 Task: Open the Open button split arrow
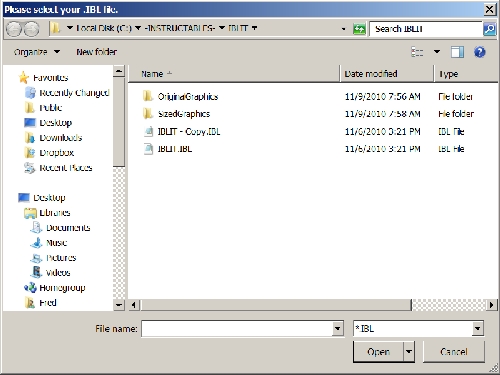point(409,352)
